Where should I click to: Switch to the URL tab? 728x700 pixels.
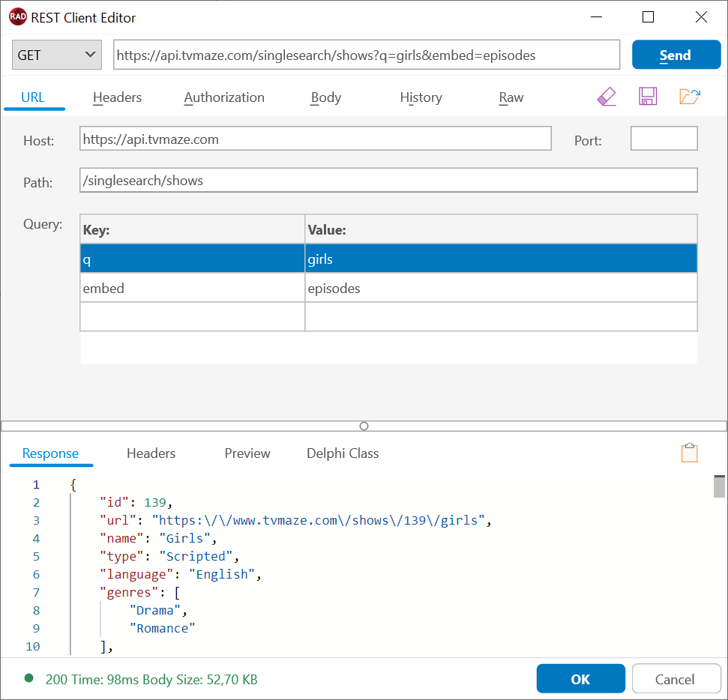coord(33,97)
